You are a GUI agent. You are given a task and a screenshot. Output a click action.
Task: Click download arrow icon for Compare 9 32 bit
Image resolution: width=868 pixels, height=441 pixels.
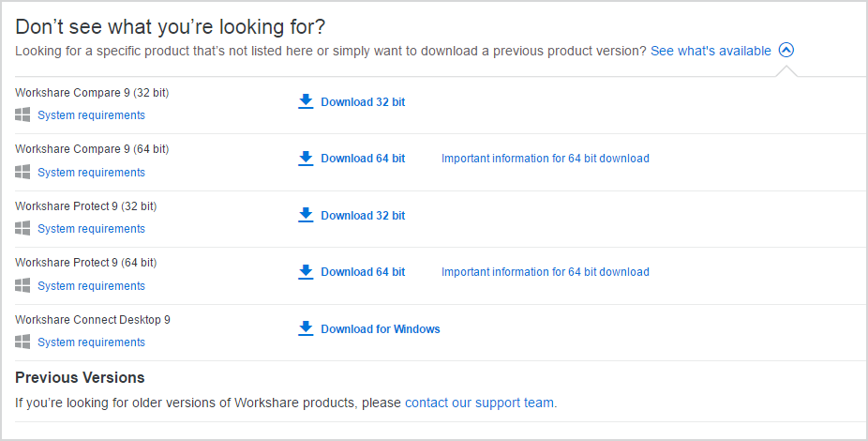click(x=306, y=101)
